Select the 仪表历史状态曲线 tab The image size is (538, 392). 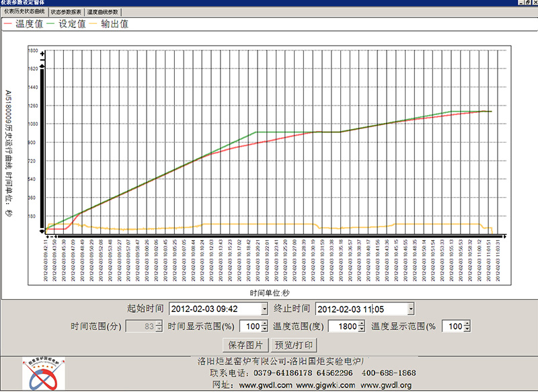26,11
